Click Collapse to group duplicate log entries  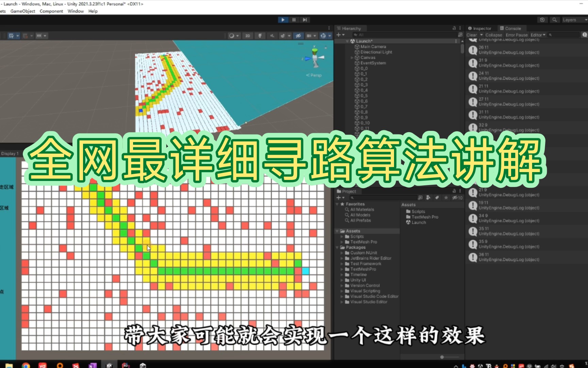coord(494,35)
